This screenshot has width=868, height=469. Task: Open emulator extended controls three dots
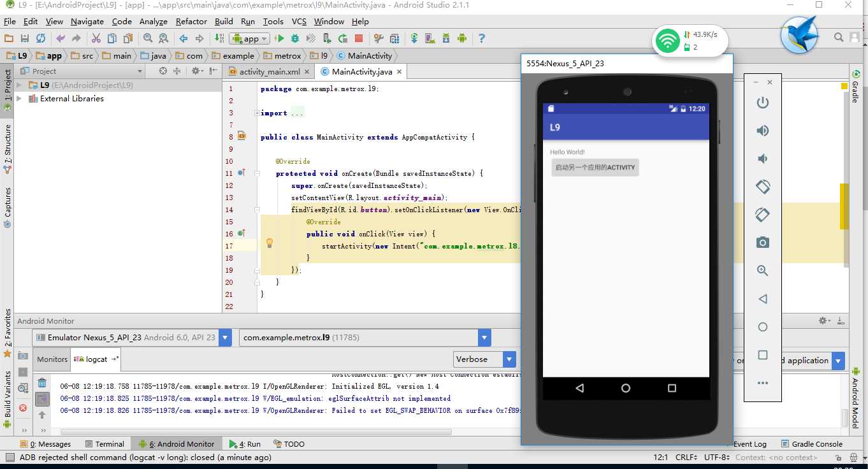tap(763, 383)
